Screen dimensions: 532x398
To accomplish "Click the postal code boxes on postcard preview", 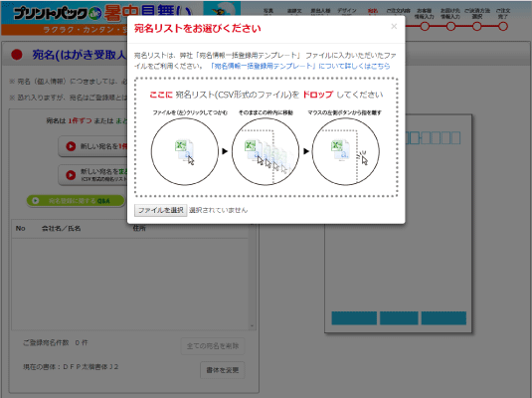I will (433, 138).
